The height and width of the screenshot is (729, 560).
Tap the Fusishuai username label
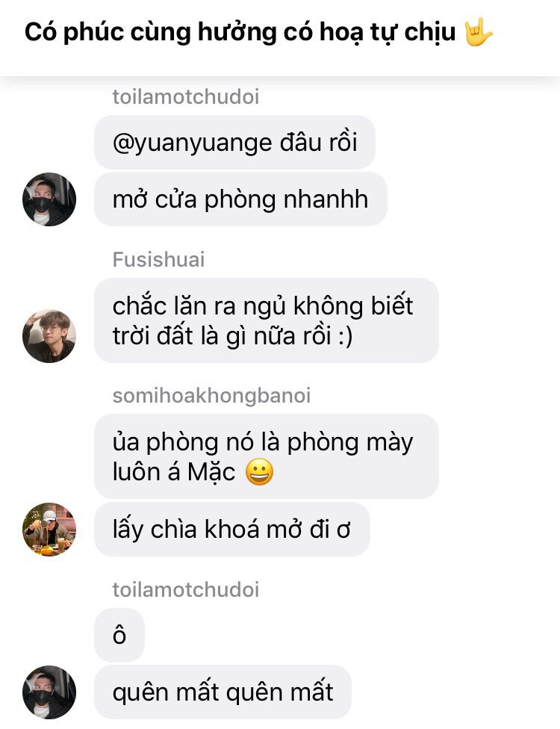158,259
